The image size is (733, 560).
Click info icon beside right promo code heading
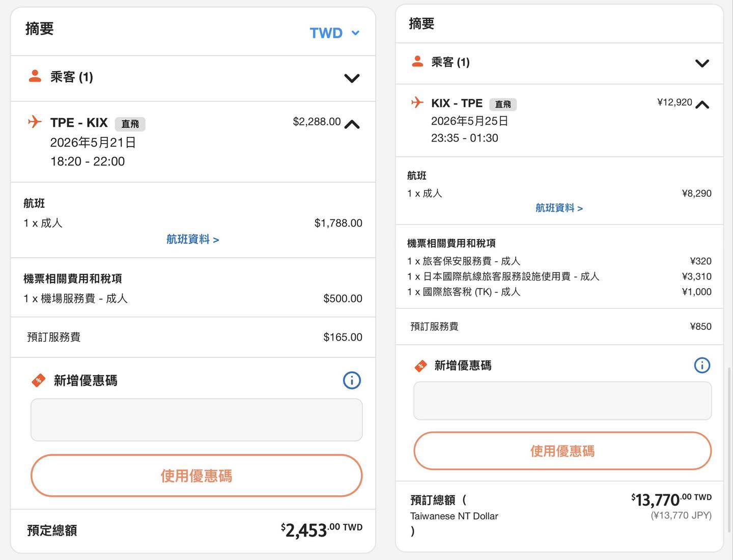pyautogui.click(x=702, y=365)
